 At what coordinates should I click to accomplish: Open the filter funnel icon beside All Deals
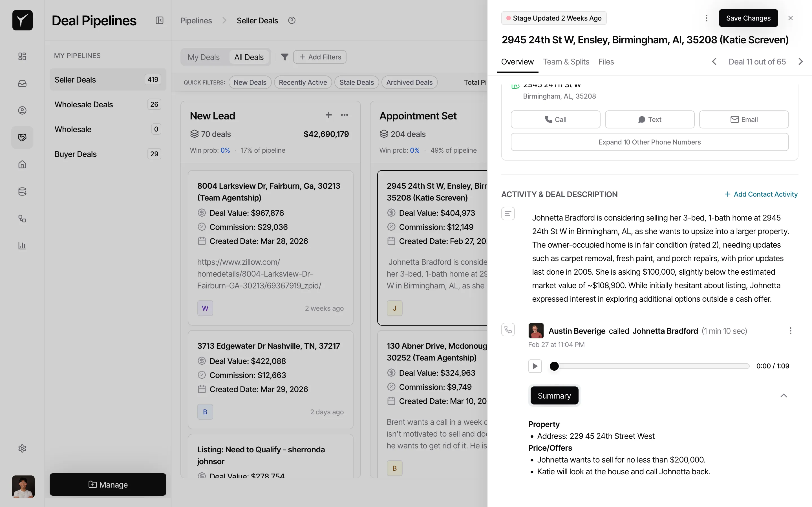[284, 57]
